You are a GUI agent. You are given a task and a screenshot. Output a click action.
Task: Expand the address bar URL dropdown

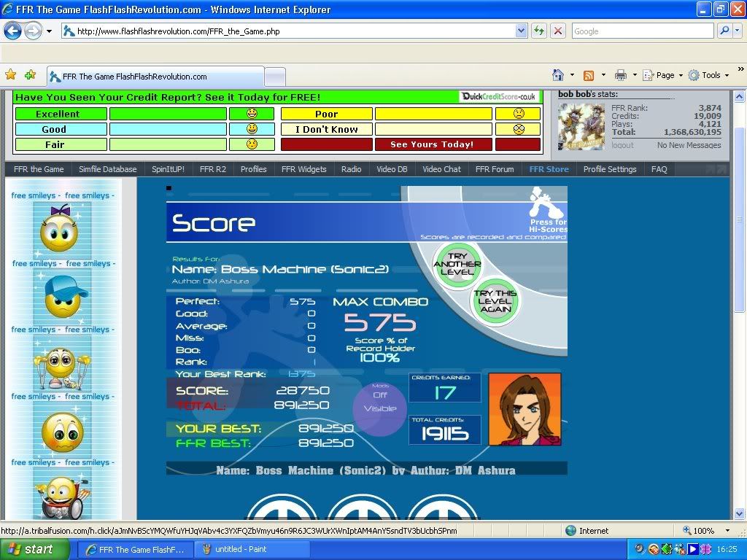pos(521,31)
